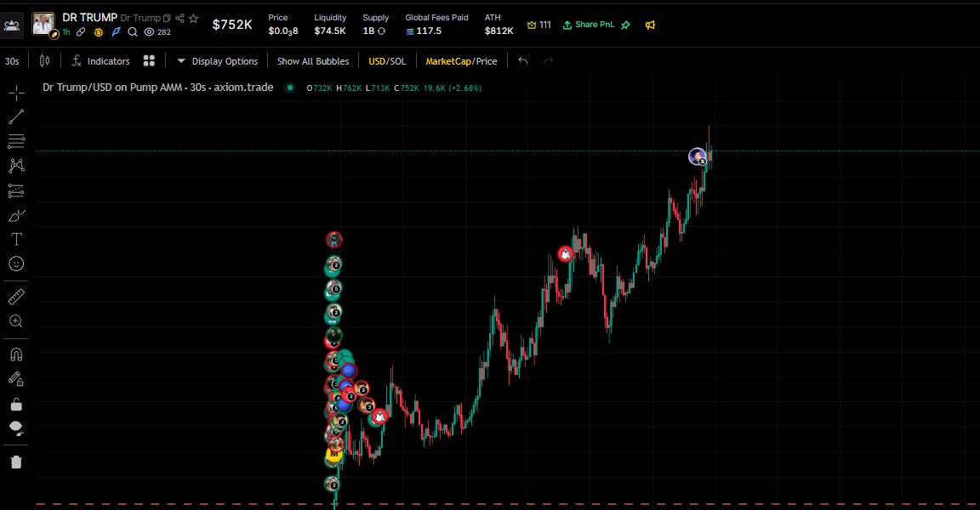Copy the Dr Trump token address
The height and width of the screenshot is (510, 980).
pos(167,18)
